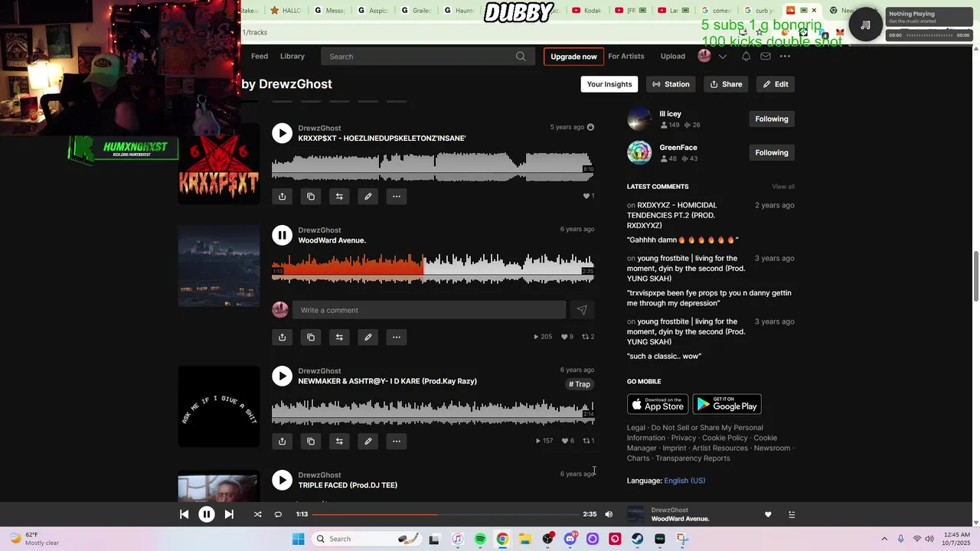Edit the KRXXP$XT track with pencil icon

367,197
